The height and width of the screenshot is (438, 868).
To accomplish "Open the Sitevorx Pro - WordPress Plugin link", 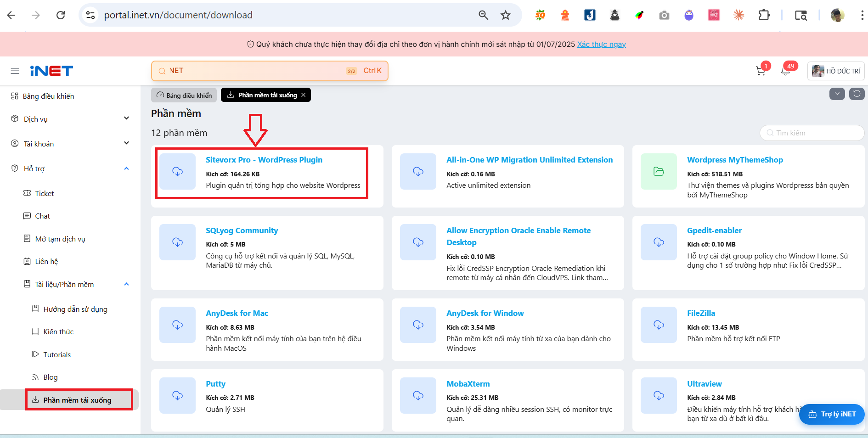I will pyautogui.click(x=264, y=160).
